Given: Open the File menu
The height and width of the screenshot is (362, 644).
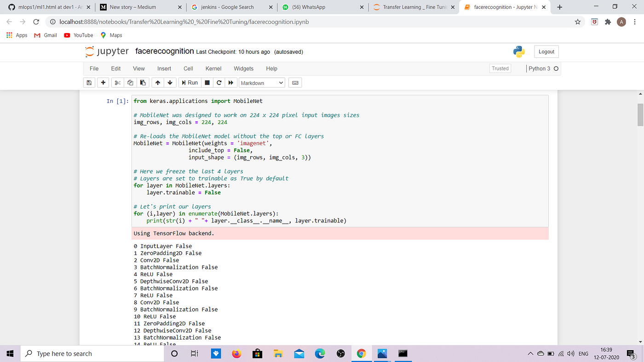Looking at the screenshot, I should (x=94, y=68).
